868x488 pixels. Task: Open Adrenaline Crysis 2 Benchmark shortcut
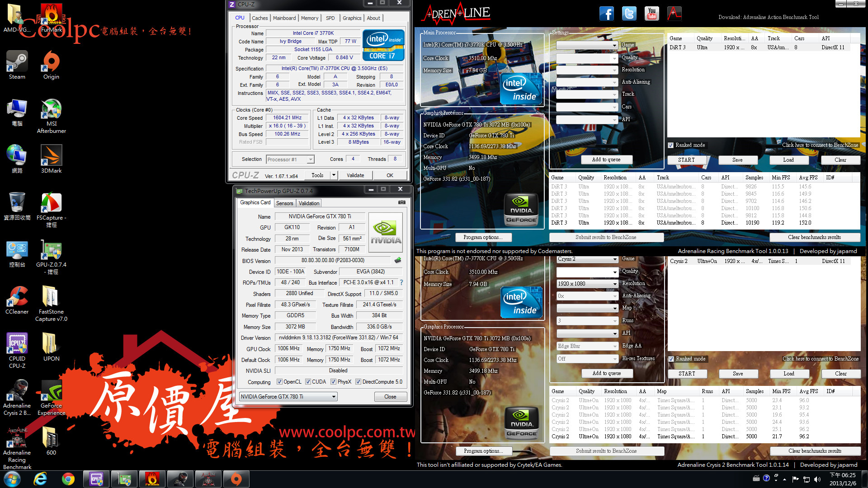click(17, 398)
